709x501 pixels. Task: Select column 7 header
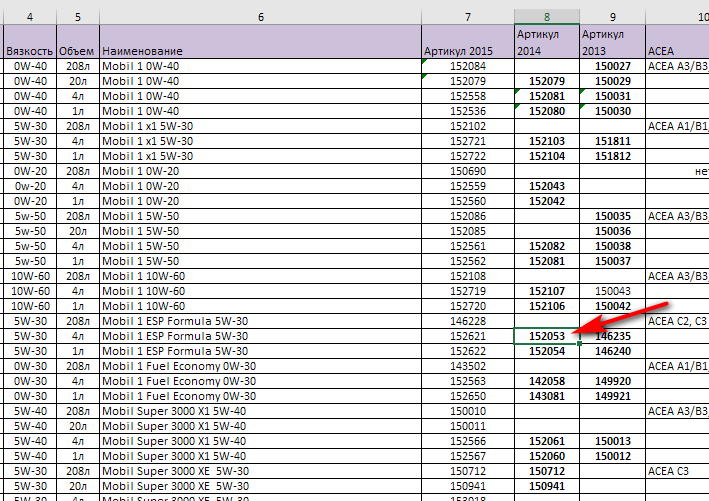(x=468, y=17)
